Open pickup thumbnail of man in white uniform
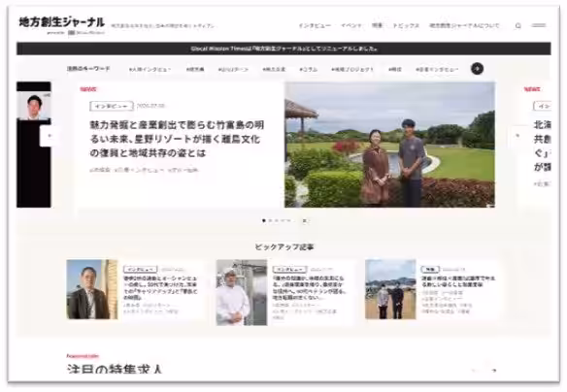The height and width of the screenshot is (392, 567). click(x=242, y=292)
